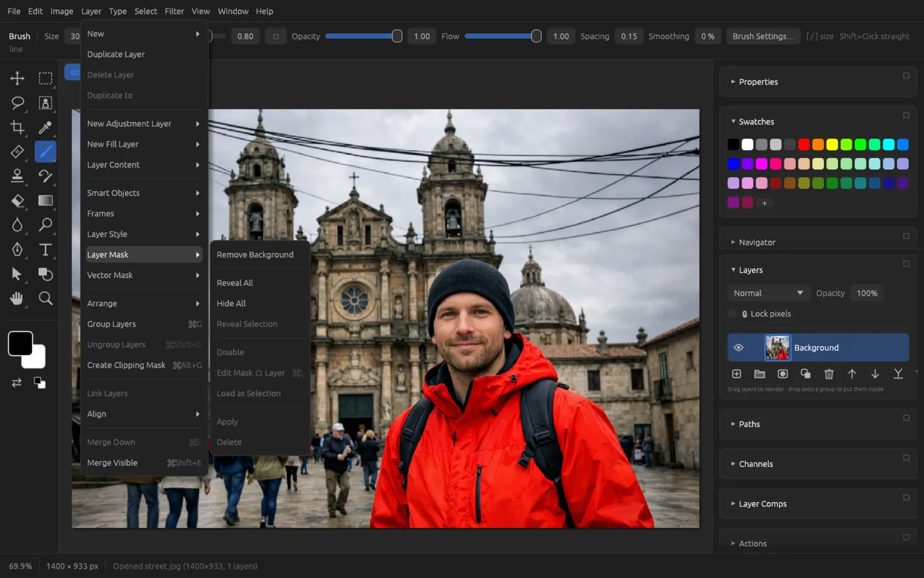Toggle the Properties panel pop-out square
924x578 pixels.
[906, 75]
